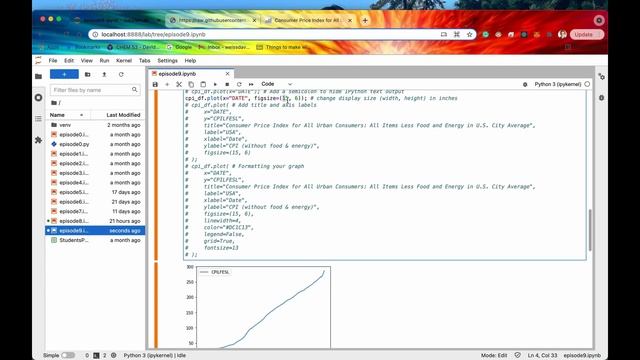This screenshot has width=640, height=360.
Task: Restart the kernel from notebook toolbar
Action: [x=239, y=84]
